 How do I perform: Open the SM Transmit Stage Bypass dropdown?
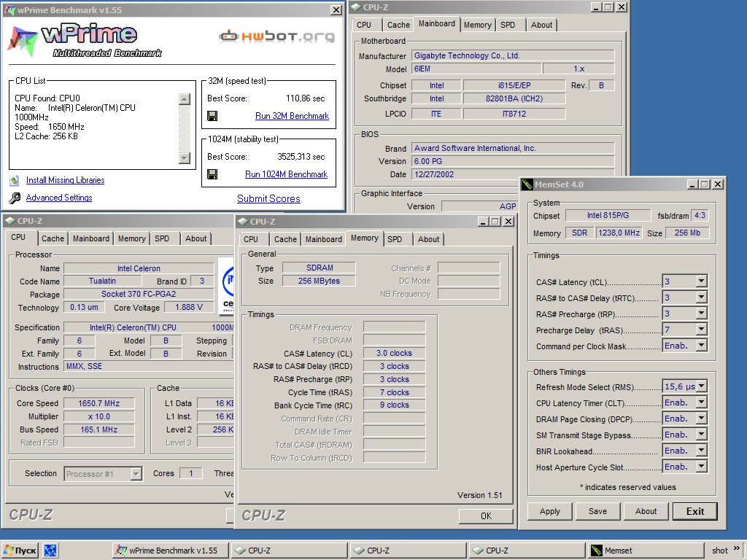click(x=701, y=435)
